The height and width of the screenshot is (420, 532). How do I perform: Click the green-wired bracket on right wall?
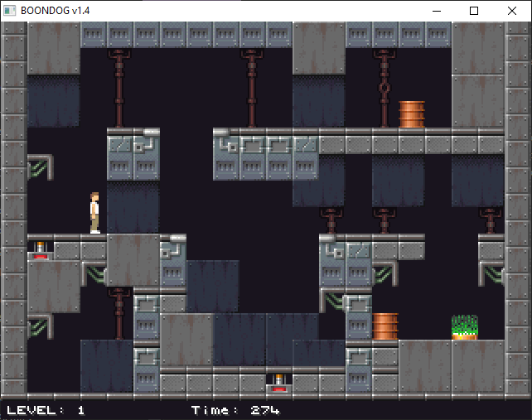[x=492, y=273]
